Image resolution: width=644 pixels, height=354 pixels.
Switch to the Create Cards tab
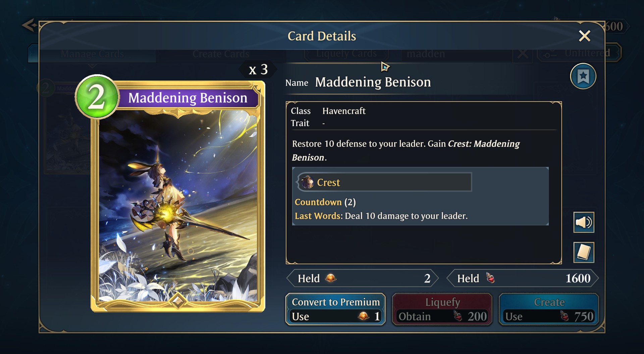click(221, 54)
